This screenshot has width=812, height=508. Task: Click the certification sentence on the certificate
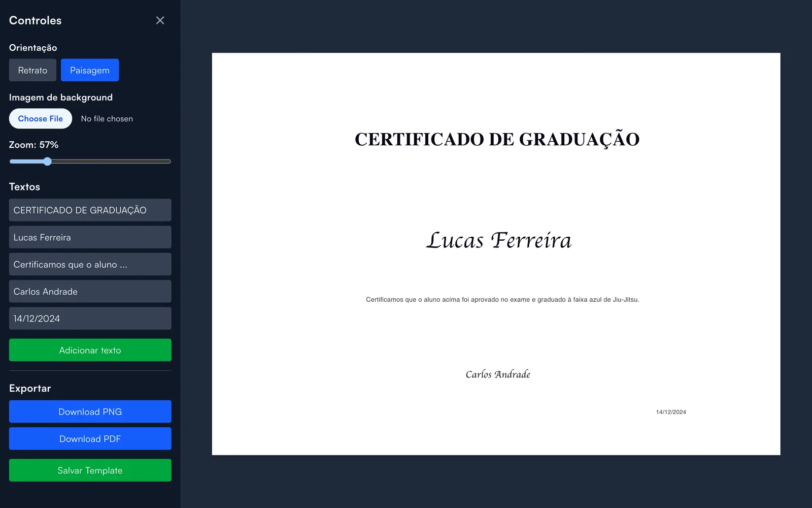tap(502, 300)
